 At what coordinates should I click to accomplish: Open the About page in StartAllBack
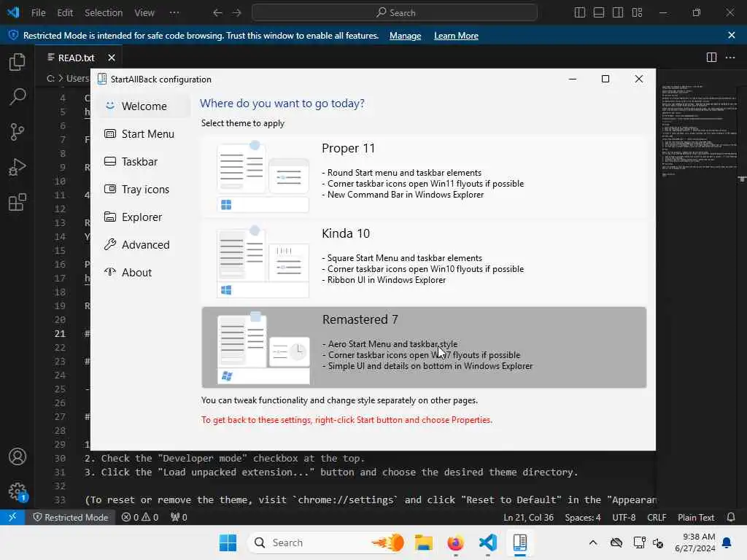[144, 272]
